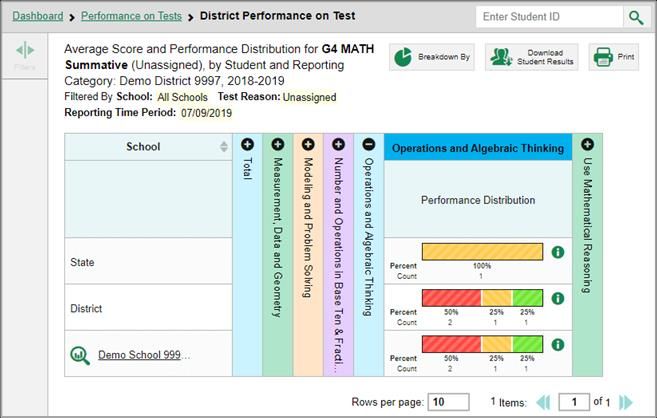Click the Enter Student ID field
Viewport: 657px width, 418px height.
point(549,17)
